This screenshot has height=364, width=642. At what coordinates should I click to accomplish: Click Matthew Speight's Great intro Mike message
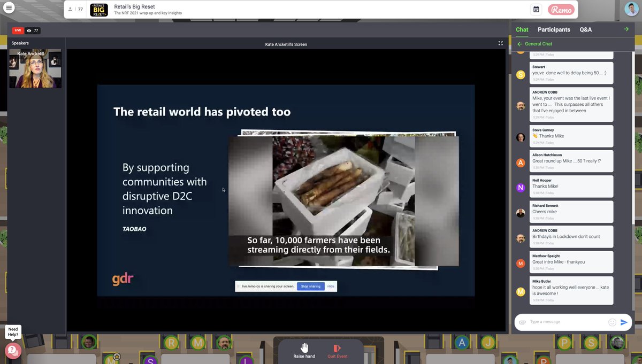pyautogui.click(x=571, y=261)
